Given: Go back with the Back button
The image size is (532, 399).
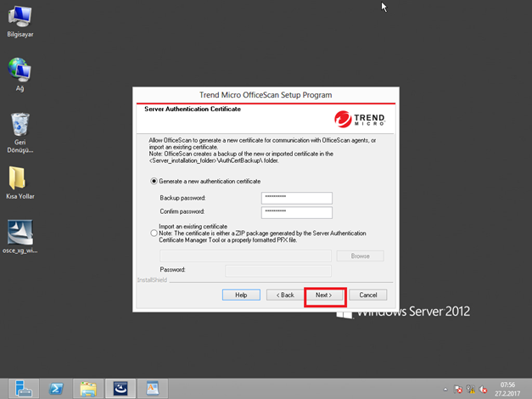Looking at the screenshot, I should coord(285,295).
